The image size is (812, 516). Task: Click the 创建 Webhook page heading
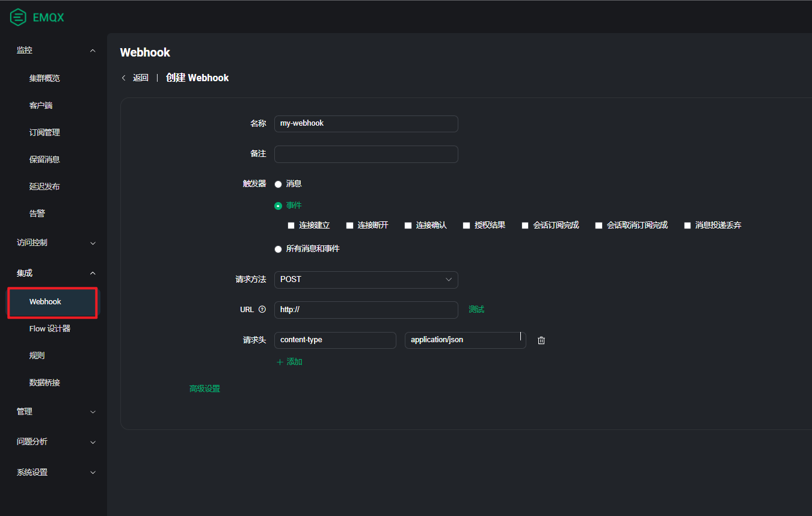pos(197,78)
